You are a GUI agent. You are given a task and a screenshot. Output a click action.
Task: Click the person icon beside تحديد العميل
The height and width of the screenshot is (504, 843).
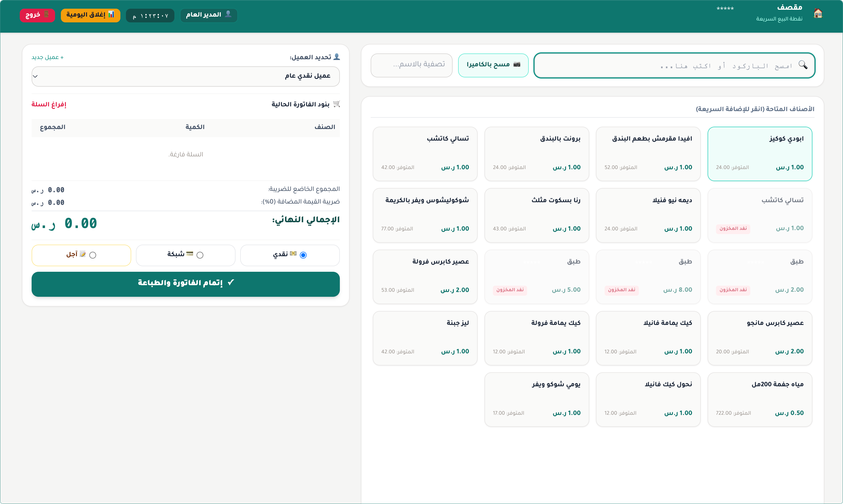click(x=336, y=57)
